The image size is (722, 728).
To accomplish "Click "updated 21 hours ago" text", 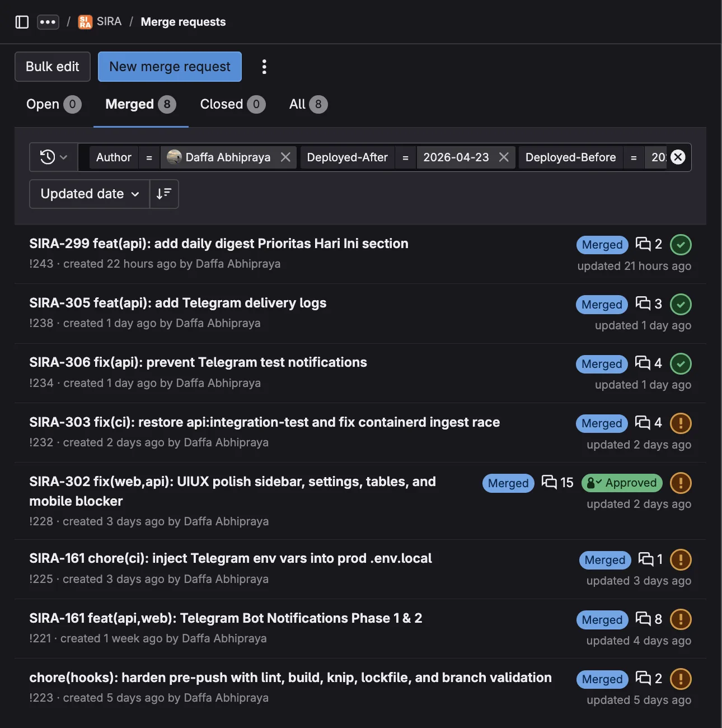I will [x=634, y=266].
